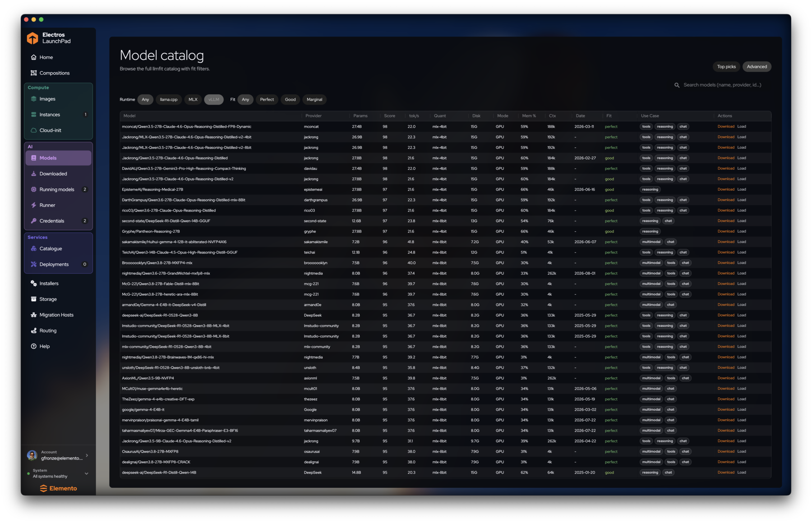Switch to Advanced view
The image size is (812, 523).
pos(757,67)
